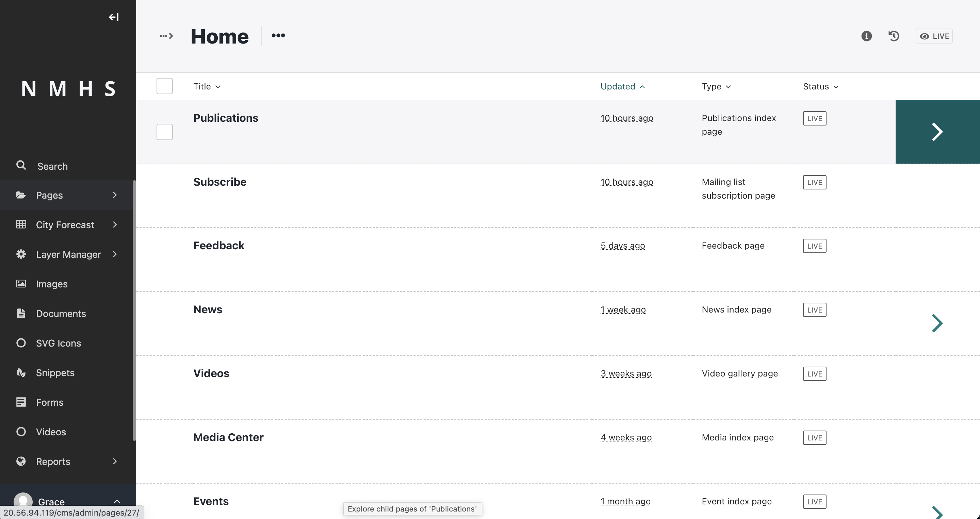The image size is (980, 519).
Task: View the live Home page via the LIVE button
Action: coord(934,36)
